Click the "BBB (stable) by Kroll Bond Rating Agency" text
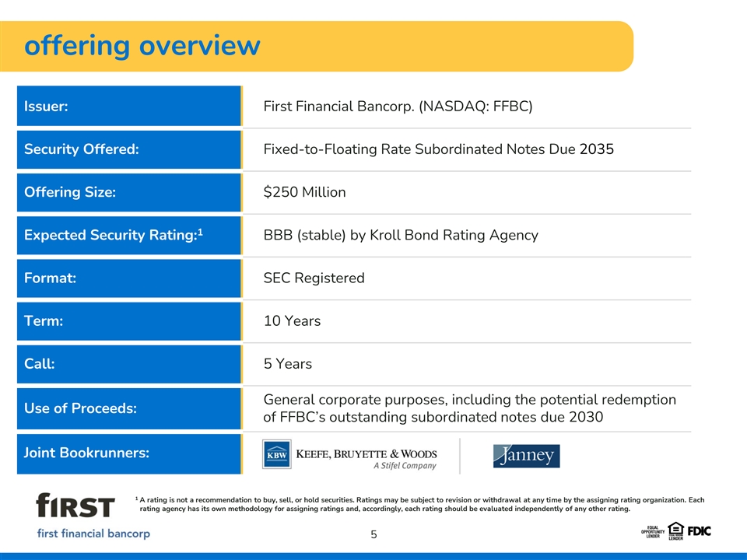747x560 pixels. tap(401, 235)
